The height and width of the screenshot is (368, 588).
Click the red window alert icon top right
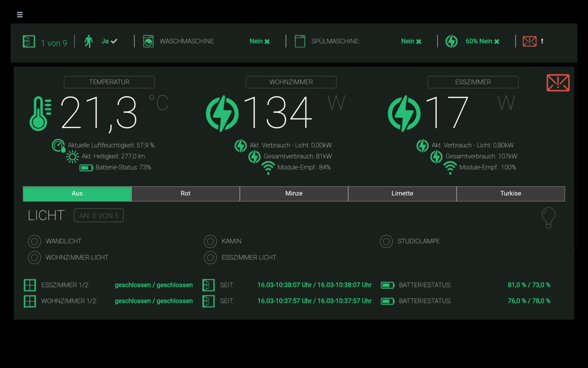click(558, 82)
